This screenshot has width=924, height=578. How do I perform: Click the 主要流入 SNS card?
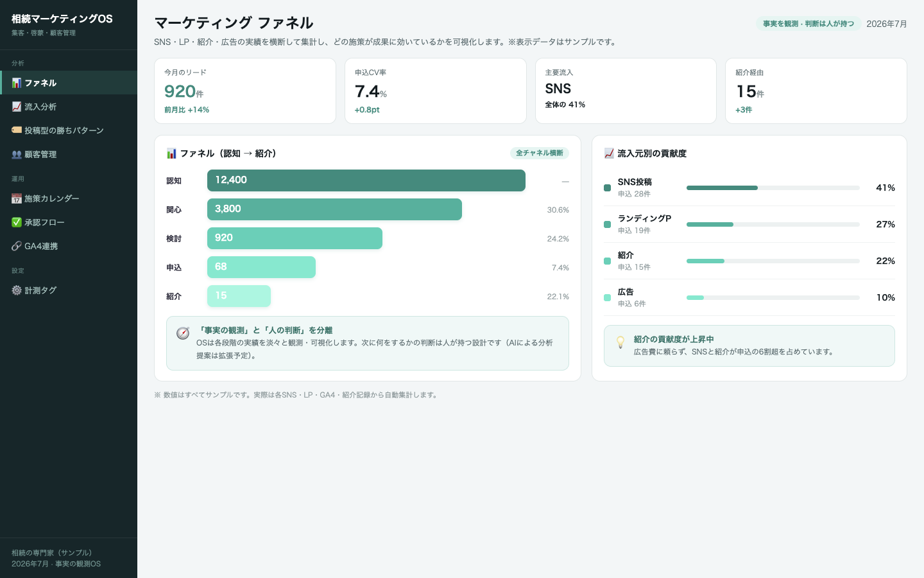(x=626, y=91)
